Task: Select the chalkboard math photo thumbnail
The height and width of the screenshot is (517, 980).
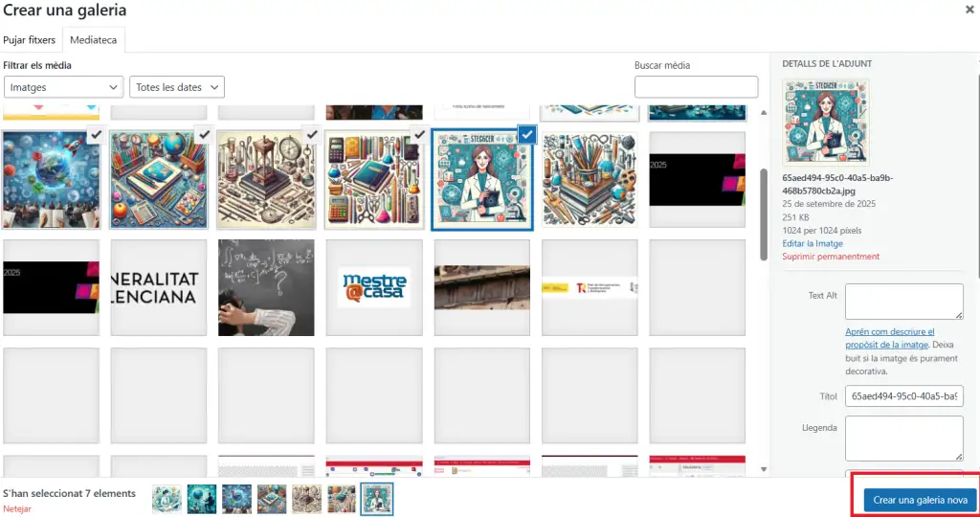Action: pos(266,287)
